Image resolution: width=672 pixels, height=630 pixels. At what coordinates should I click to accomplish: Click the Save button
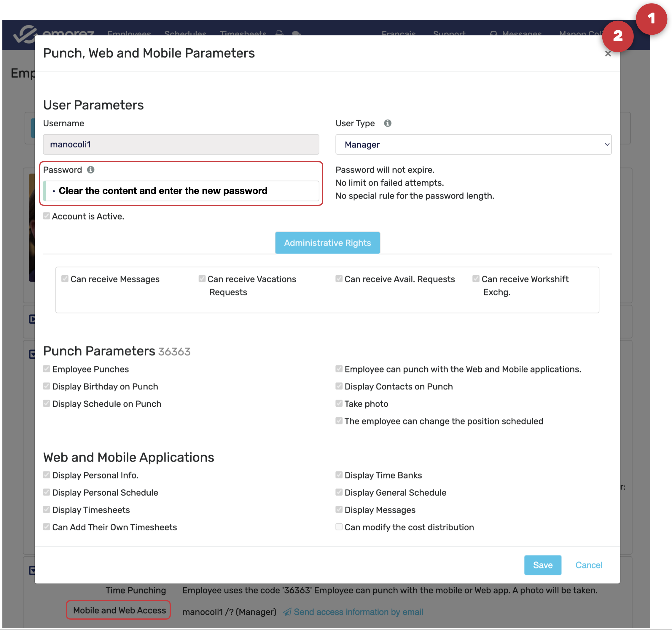tap(542, 565)
